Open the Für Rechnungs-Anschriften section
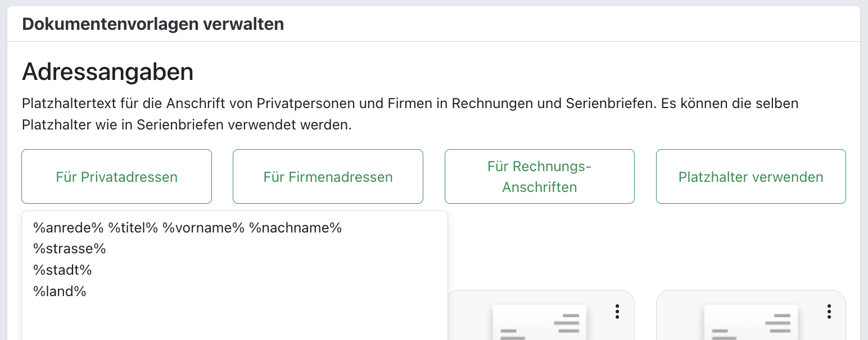The width and height of the screenshot is (868, 340). 539,177
